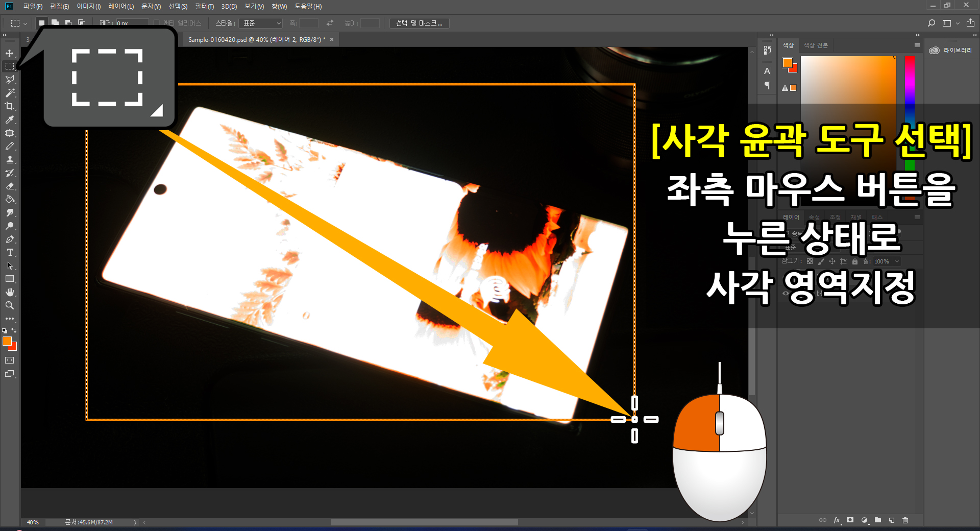Open the 이미지(I) menu
980x531 pixels.
coord(89,6)
